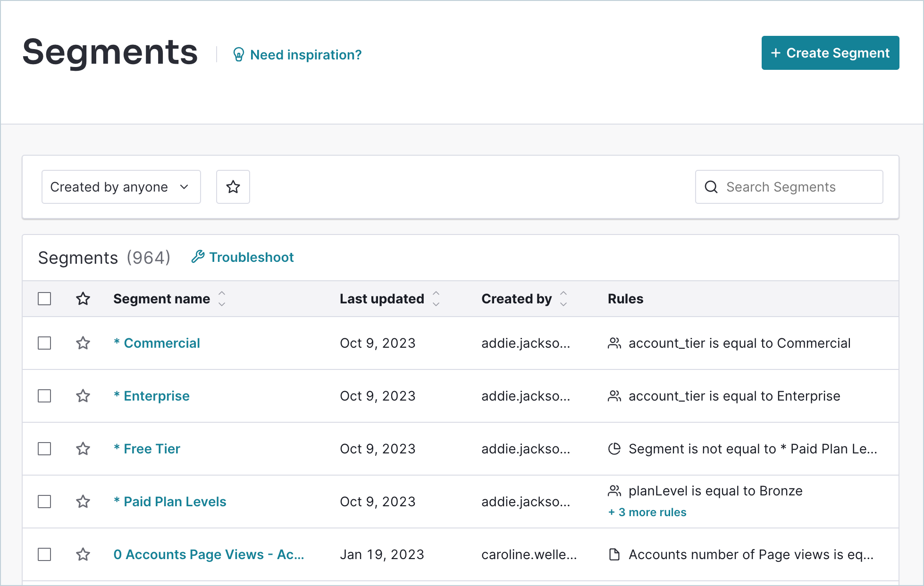Viewport: 924px width, 586px height.
Task: Click the favorites star filter button
Action: click(x=233, y=187)
